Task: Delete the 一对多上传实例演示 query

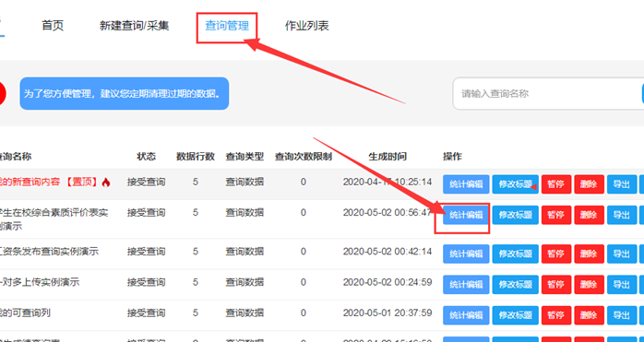Action: tap(589, 285)
